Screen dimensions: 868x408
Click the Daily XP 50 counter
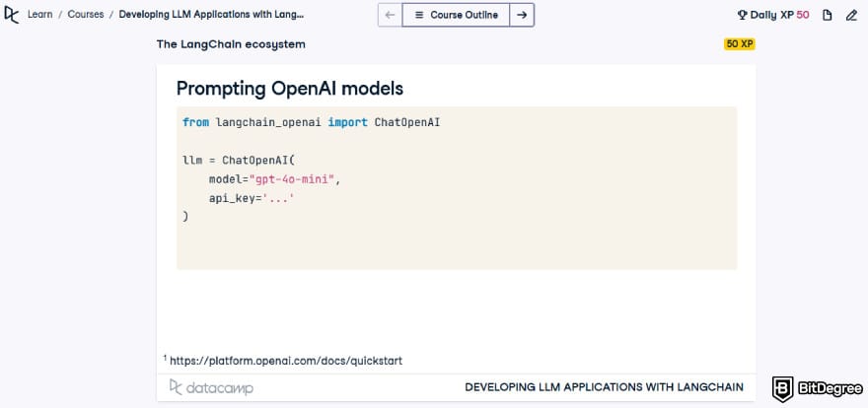coord(779,15)
